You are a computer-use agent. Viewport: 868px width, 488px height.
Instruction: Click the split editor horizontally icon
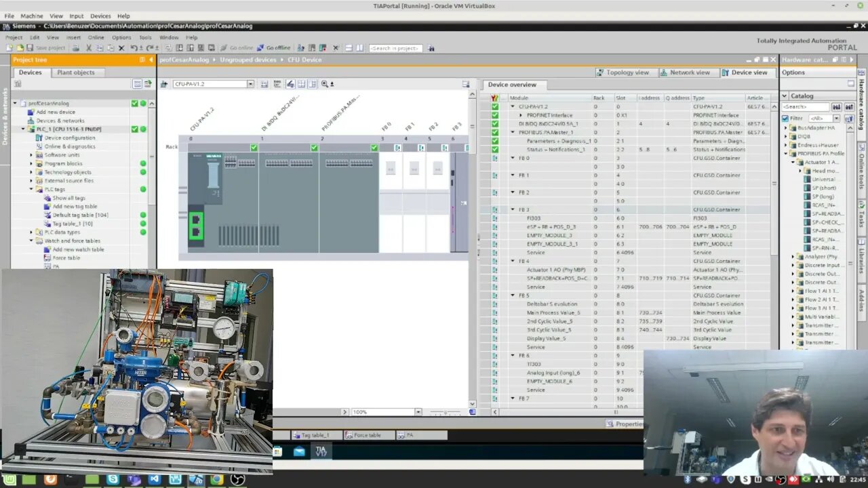(x=349, y=48)
